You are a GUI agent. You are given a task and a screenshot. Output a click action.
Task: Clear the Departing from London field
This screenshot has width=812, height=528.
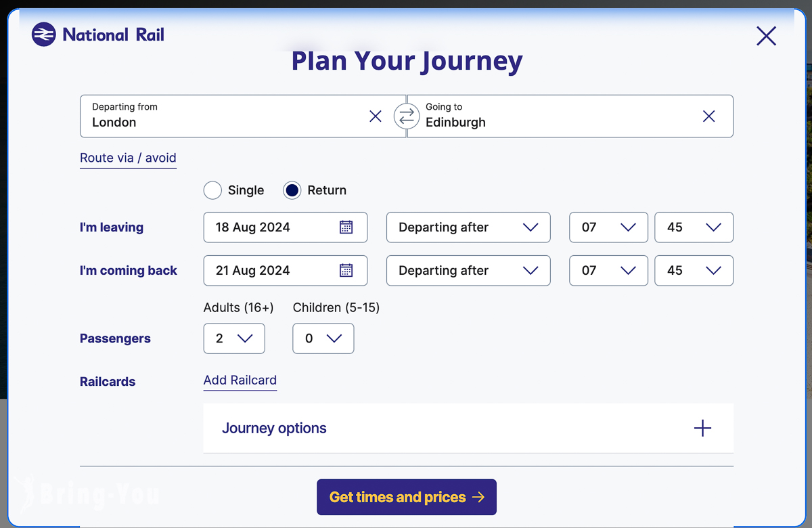376,116
